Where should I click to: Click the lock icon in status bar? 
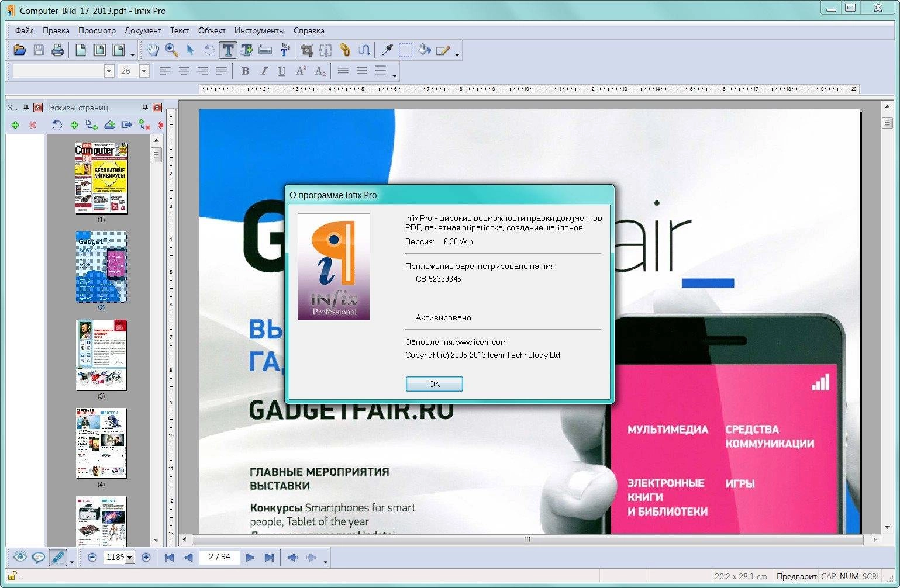(x=12, y=576)
